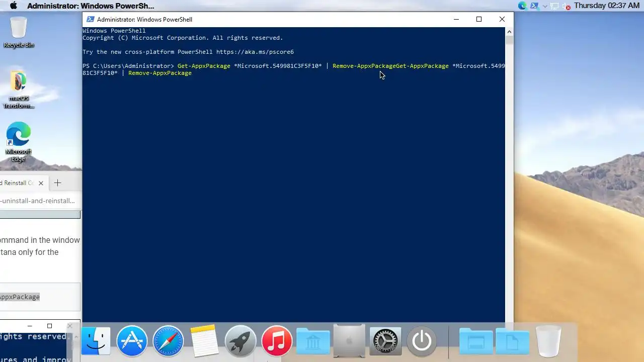
Task: Click the aka.ms/pscore6 URL text in PowerShell
Action: 255,52
